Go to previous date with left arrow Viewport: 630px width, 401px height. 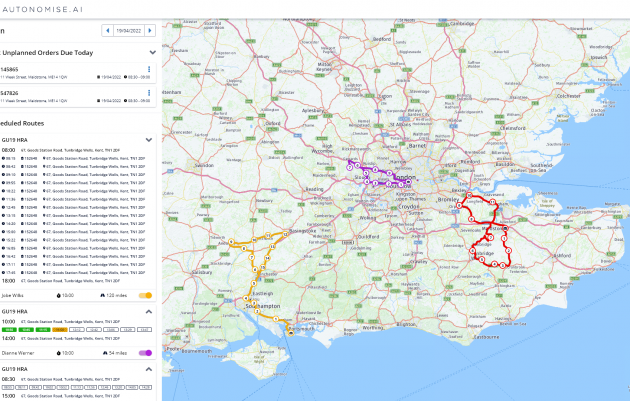click(106, 31)
